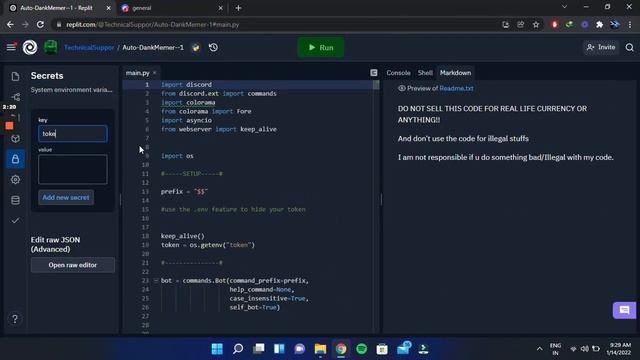640x360 pixels.
Task: Open the Files sidebar icon
Action: [x=16, y=76]
